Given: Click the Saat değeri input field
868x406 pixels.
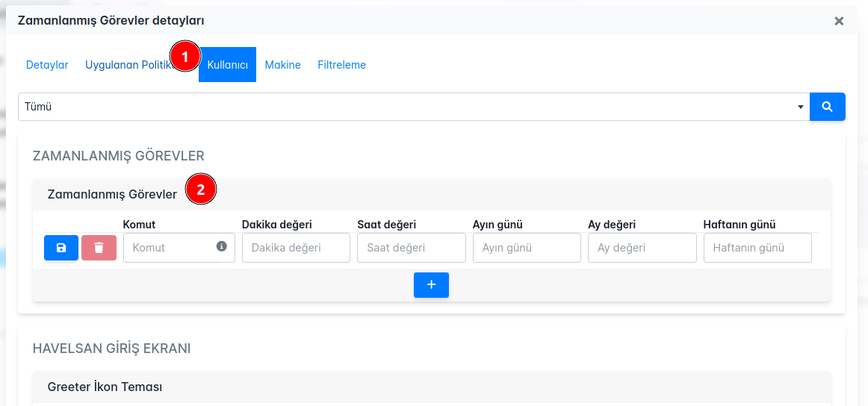Looking at the screenshot, I should tap(411, 248).
